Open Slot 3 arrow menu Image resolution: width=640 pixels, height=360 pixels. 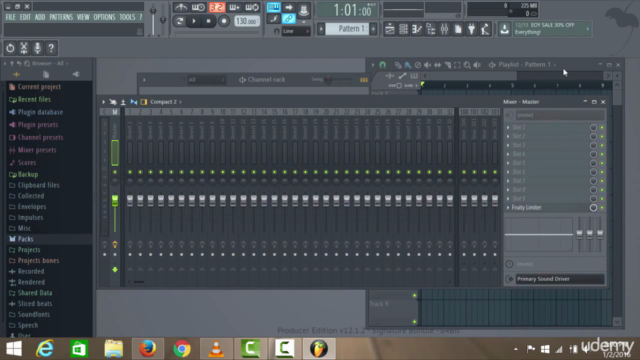coord(508,145)
